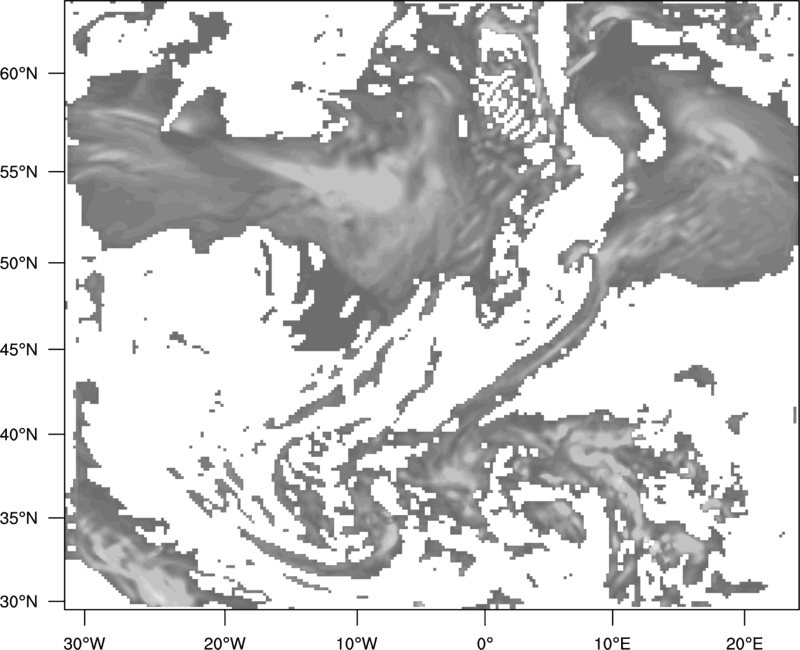The height and width of the screenshot is (650, 800).
Task: Click the 45°N latitude label
Action: [19, 349]
